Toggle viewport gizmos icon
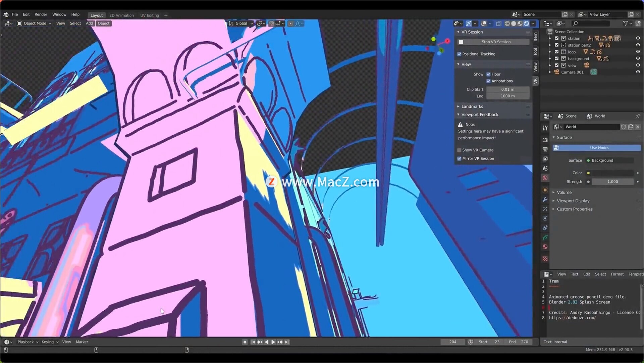 pyautogui.click(x=469, y=24)
